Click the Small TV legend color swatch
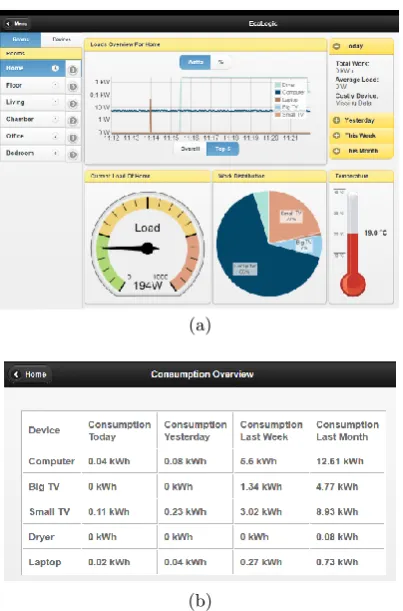Viewport: 403px width, 611px height. tap(278, 115)
